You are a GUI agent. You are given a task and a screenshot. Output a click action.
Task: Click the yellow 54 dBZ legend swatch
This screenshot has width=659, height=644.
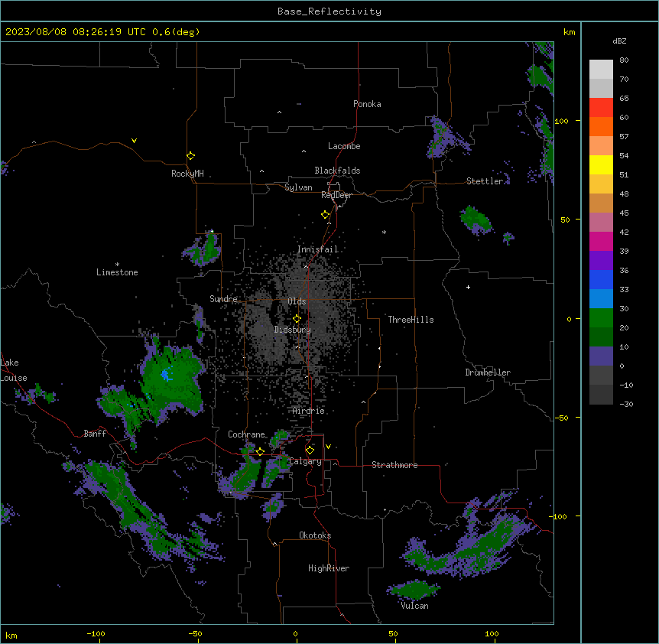(x=601, y=164)
